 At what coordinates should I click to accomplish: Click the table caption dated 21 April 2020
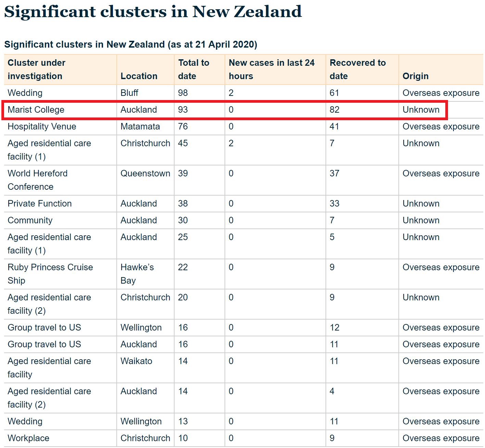[131, 45]
